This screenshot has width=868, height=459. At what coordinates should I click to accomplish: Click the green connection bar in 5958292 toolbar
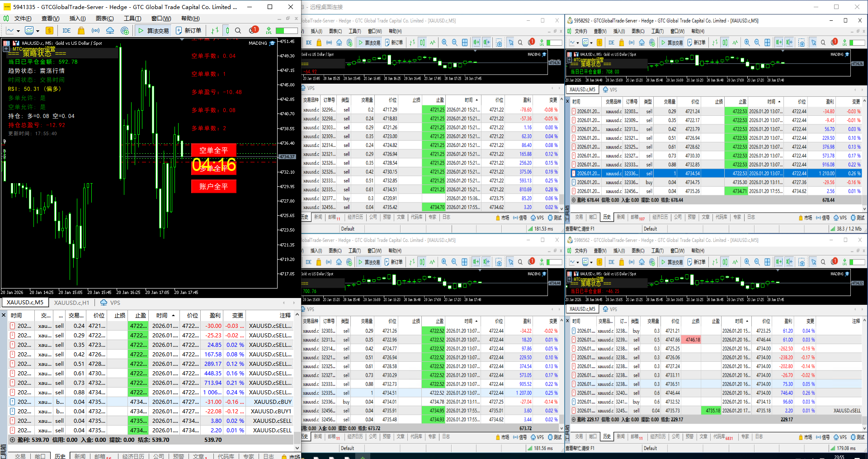click(857, 43)
